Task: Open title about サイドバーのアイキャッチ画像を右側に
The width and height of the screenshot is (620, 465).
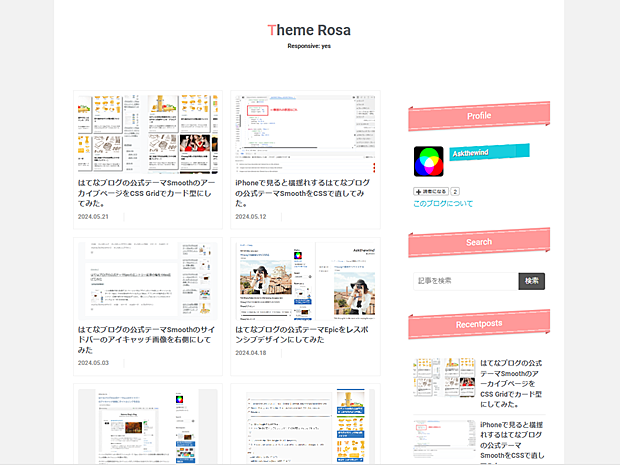Action: point(146,340)
